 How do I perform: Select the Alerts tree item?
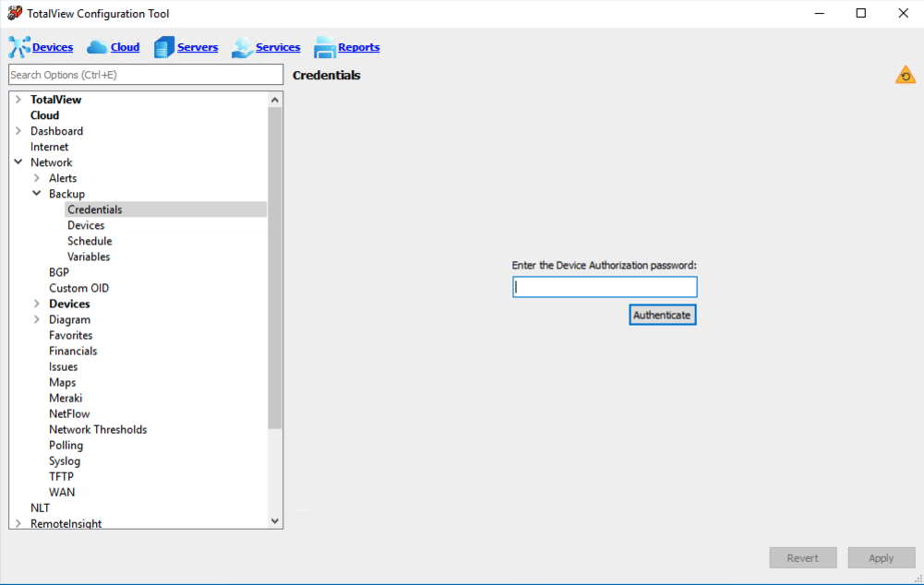coord(63,178)
